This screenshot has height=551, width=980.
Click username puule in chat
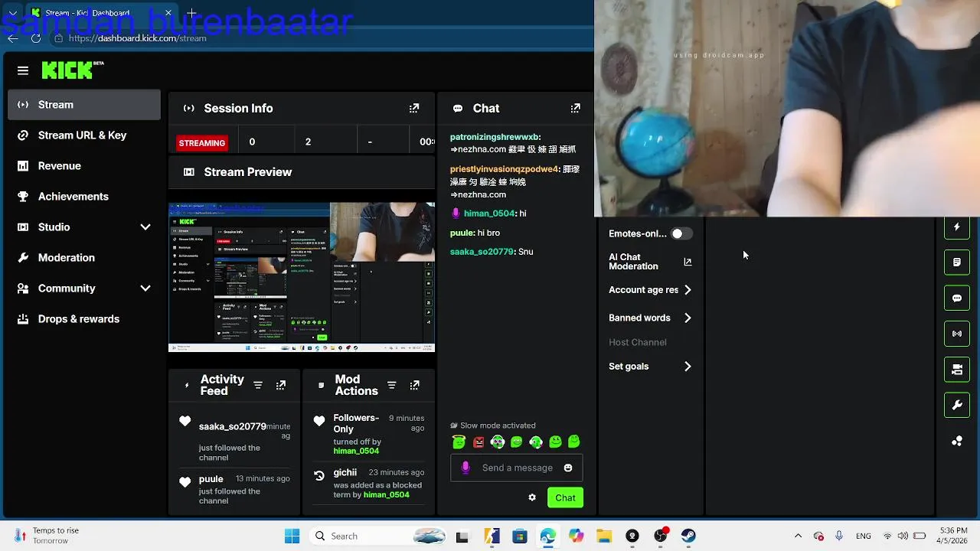[462, 233]
